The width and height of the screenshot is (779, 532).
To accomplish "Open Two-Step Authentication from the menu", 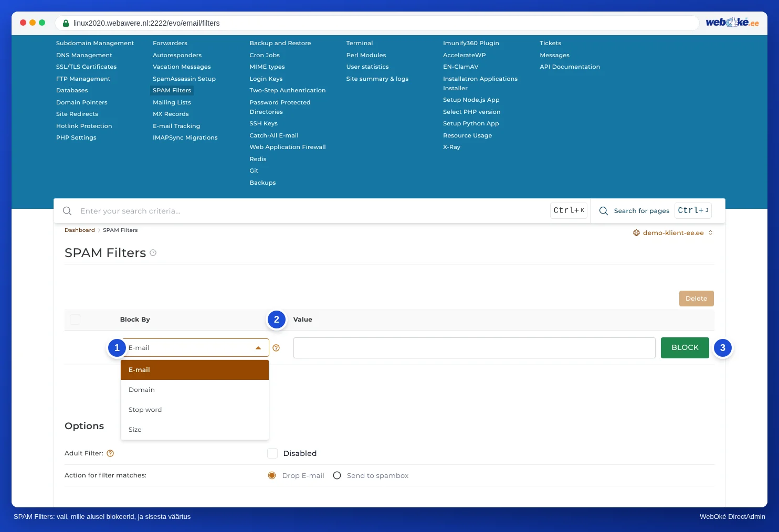I will tap(288, 90).
